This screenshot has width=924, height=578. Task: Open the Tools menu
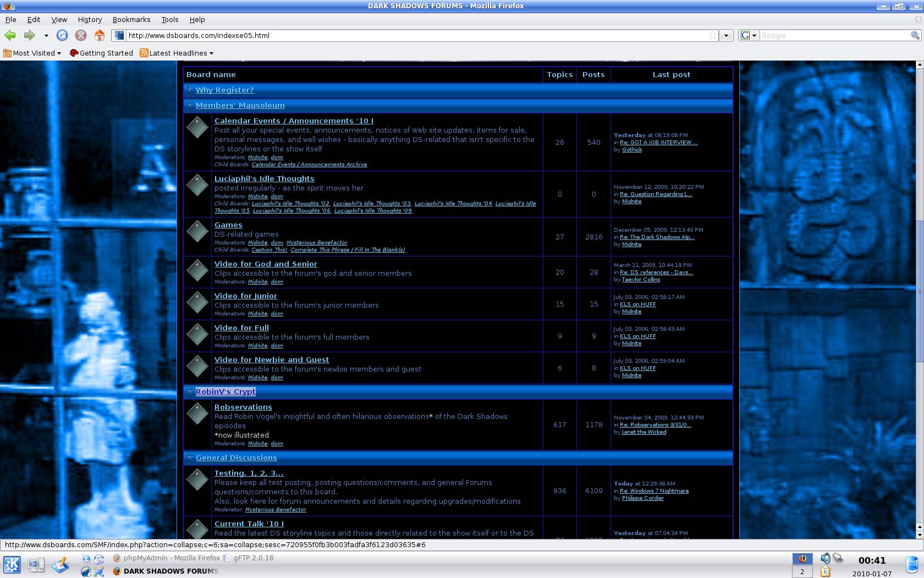[x=169, y=19]
